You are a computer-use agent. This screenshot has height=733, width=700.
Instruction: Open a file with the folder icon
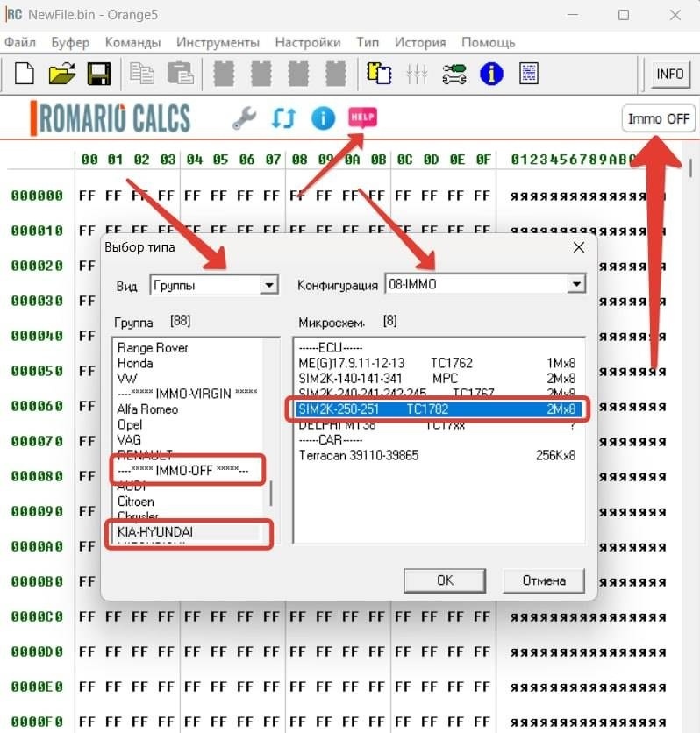pos(61,74)
